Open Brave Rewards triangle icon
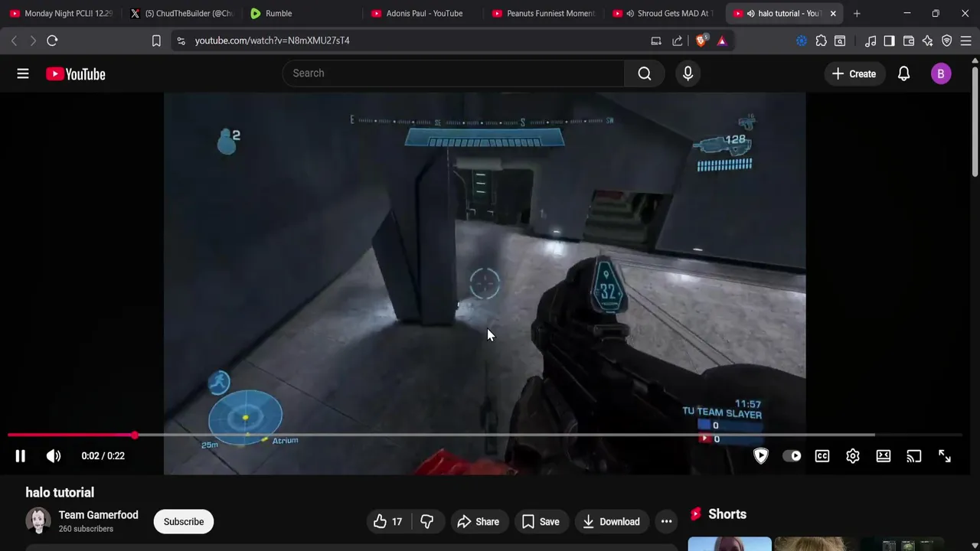Image resolution: width=980 pixels, height=551 pixels. pos(722,41)
